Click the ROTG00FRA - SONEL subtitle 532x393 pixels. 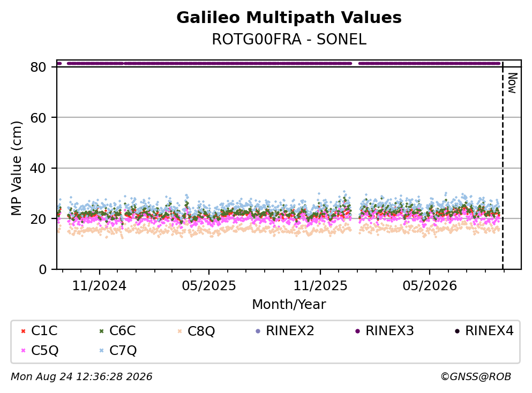(289, 39)
